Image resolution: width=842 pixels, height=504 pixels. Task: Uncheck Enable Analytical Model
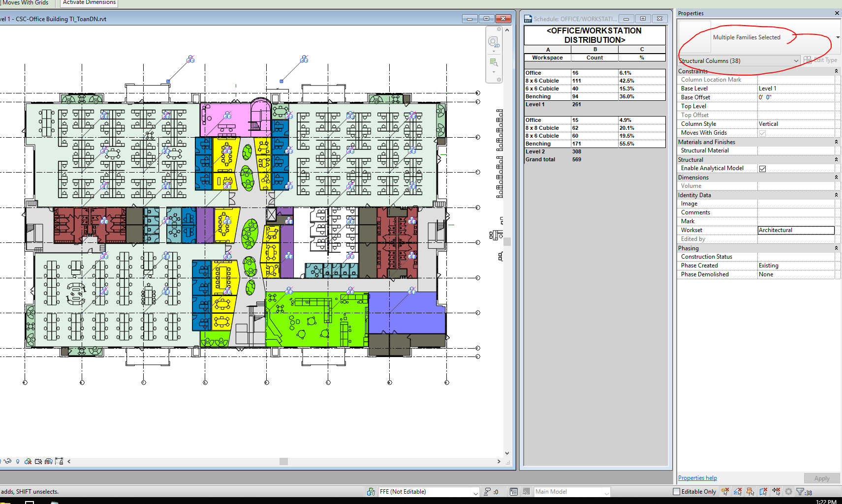click(763, 168)
